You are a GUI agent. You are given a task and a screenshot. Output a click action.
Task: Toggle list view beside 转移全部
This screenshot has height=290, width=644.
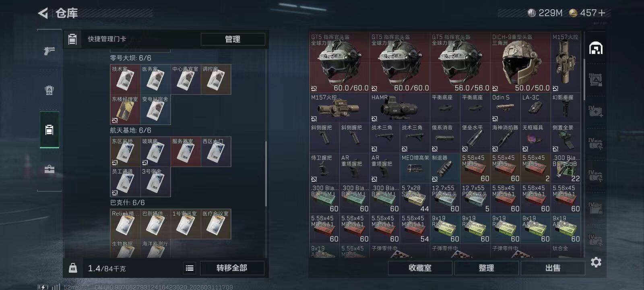tap(190, 268)
